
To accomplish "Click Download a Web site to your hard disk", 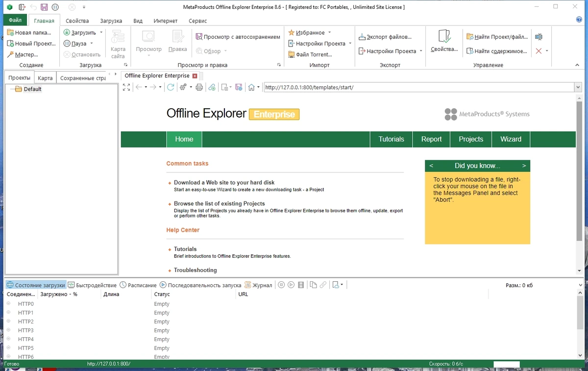I will click(224, 182).
